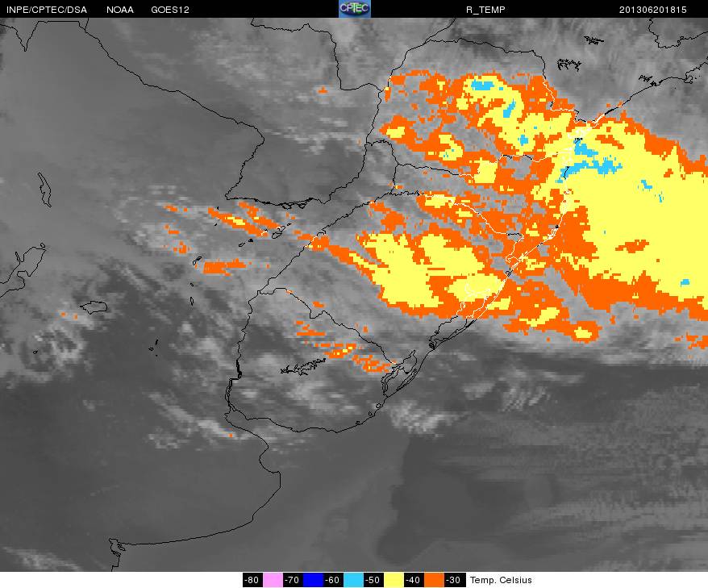Click the orange legend swatch after -40

click(434, 580)
